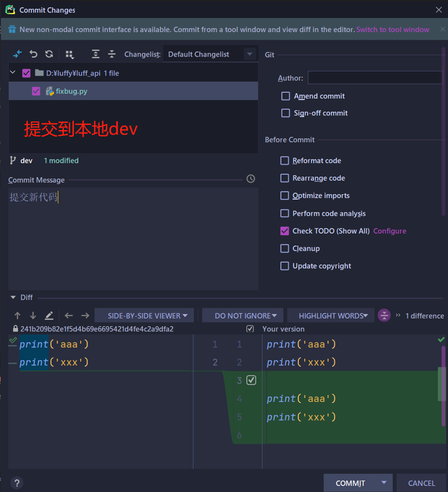
Task: Enable Cleanup checkbox
Action: (285, 249)
